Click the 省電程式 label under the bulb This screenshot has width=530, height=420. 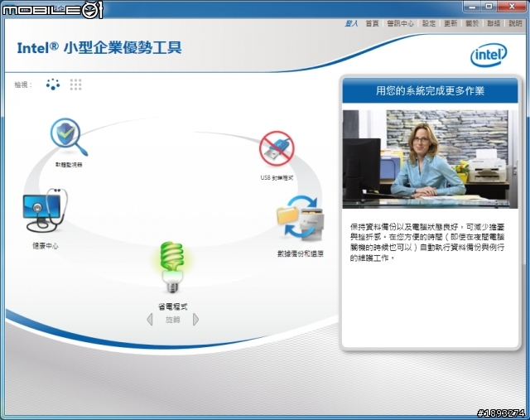pyautogui.click(x=173, y=307)
